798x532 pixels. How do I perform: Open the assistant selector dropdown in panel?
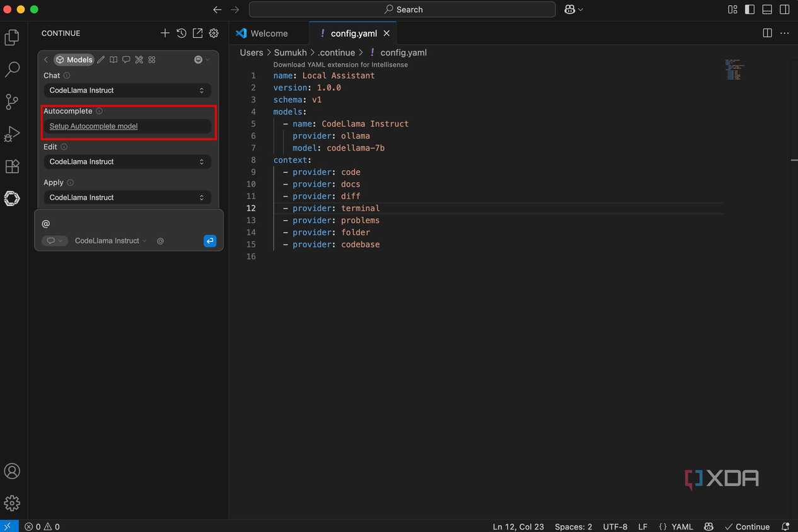click(x=202, y=60)
